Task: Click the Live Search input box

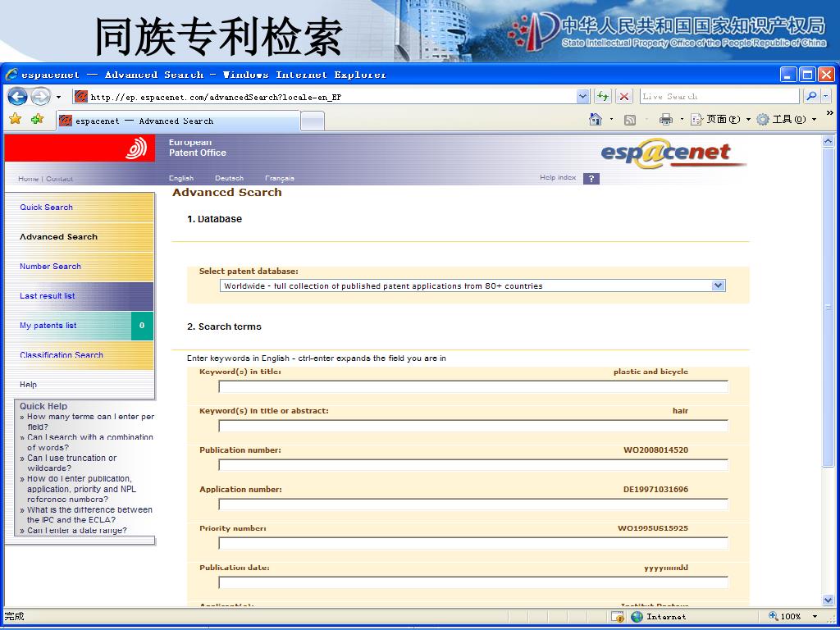Action: point(719,97)
